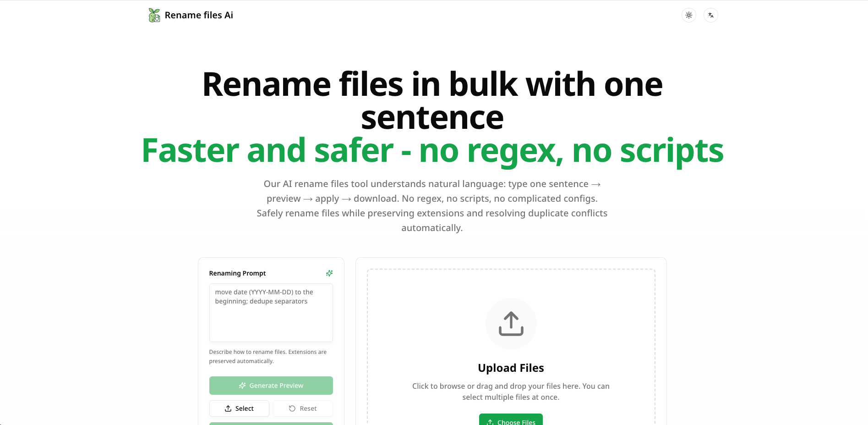Click the Upload Files heading

click(x=511, y=368)
